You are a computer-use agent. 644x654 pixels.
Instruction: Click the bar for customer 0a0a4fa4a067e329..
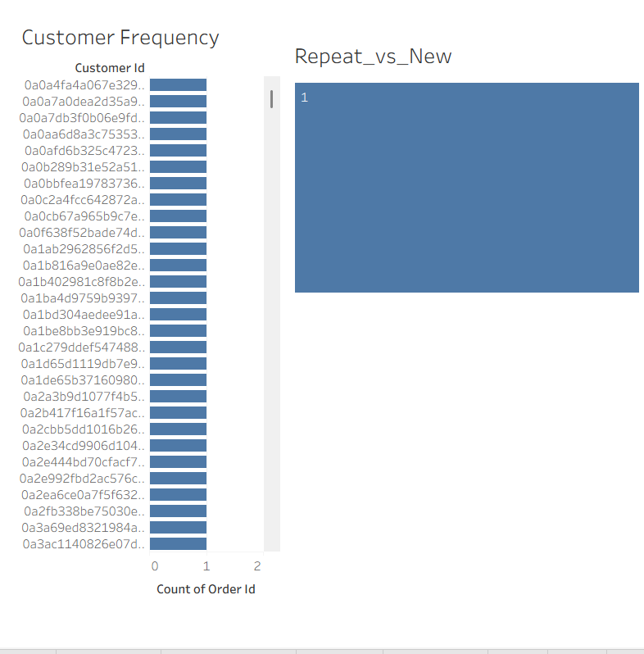(178, 85)
